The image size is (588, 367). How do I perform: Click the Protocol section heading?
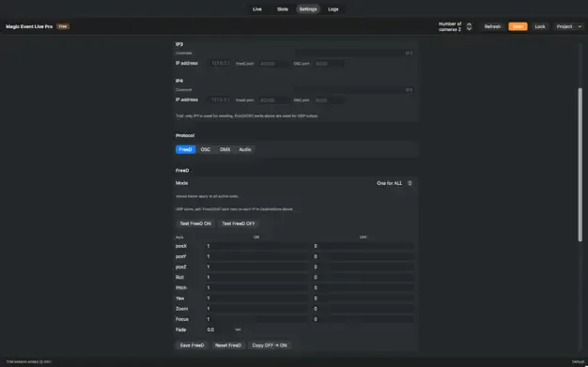(185, 136)
